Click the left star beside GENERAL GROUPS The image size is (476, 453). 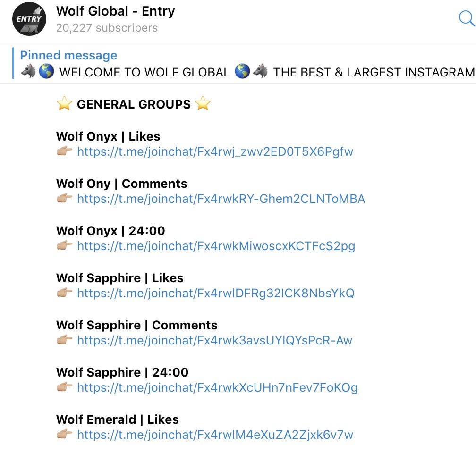[x=64, y=103]
